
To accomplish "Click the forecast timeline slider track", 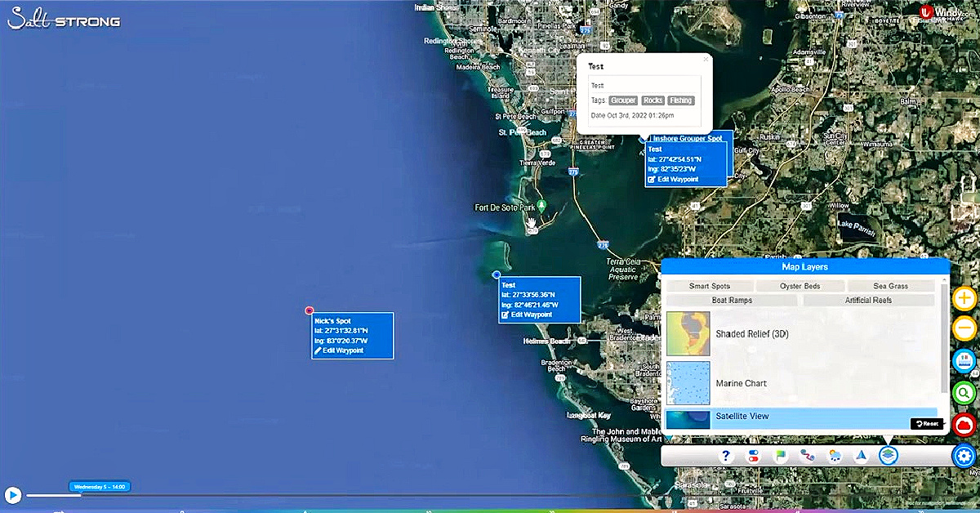I will coord(327,495).
